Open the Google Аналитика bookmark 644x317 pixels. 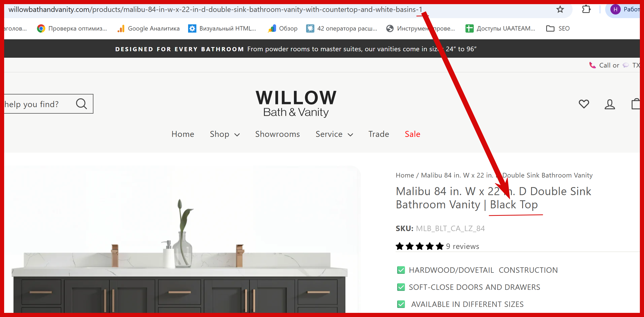coord(148,28)
